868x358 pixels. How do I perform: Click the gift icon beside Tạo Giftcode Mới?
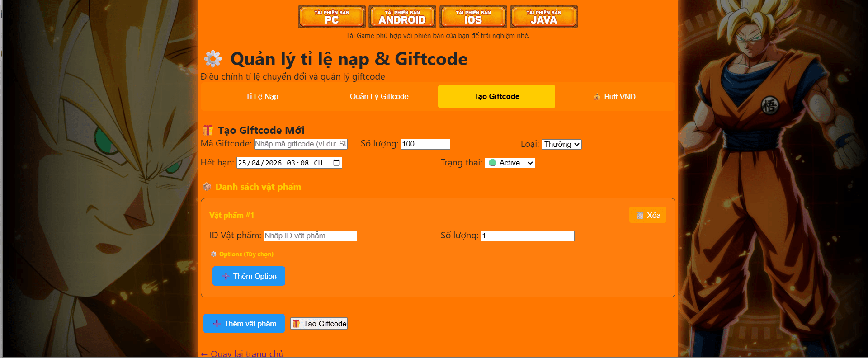pos(208,130)
